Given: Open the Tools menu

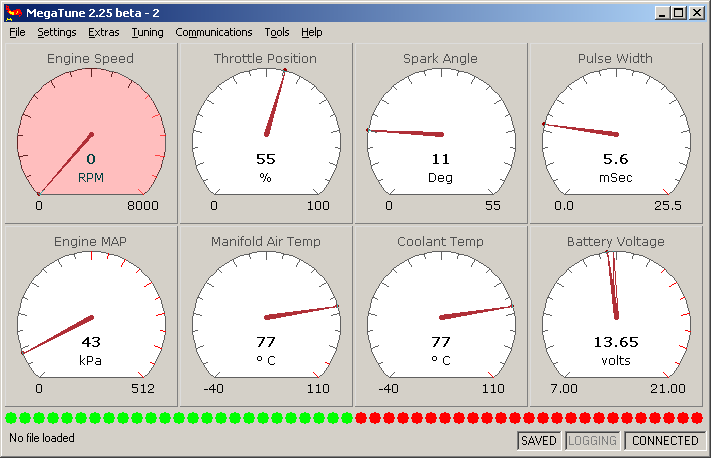Looking at the screenshot, I should click(x=277, y=32).
